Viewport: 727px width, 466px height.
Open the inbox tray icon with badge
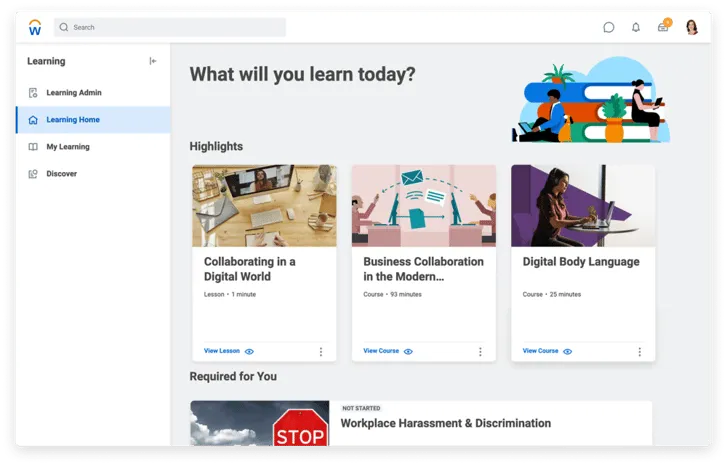664,26
